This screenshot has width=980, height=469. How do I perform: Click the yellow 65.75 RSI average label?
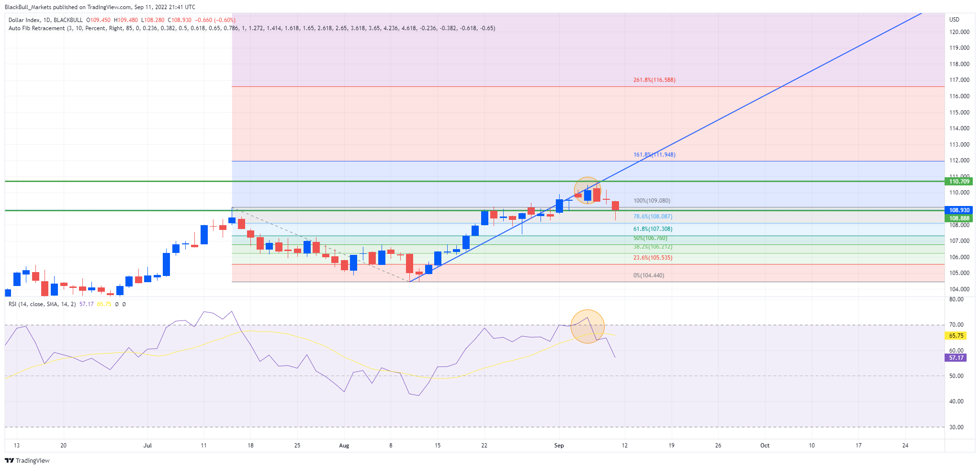[957, 336]
